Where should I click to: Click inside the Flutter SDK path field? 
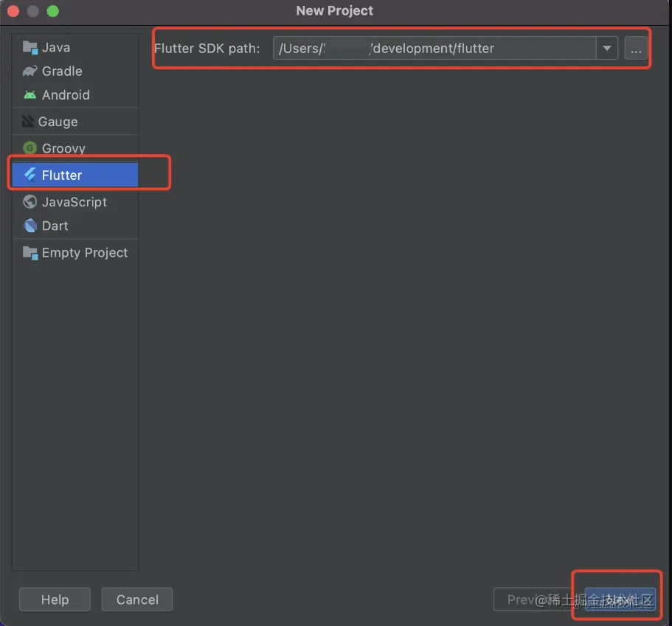coord(434,49)
